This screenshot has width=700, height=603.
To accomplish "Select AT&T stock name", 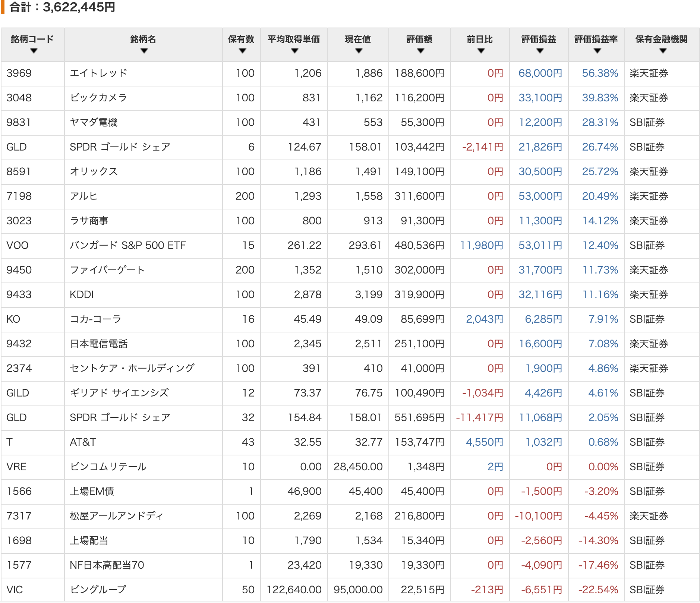I will tap(83, 442).
